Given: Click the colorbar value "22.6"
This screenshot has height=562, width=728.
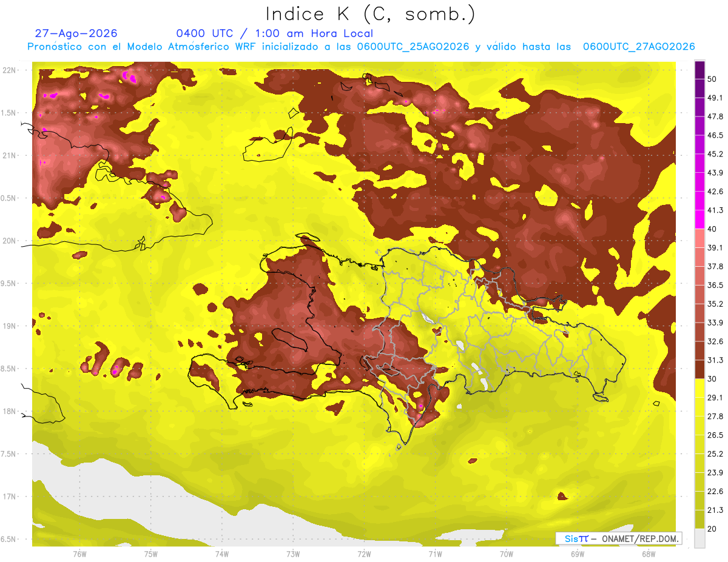Looking at the screenshot, I should tap(715, 491).
